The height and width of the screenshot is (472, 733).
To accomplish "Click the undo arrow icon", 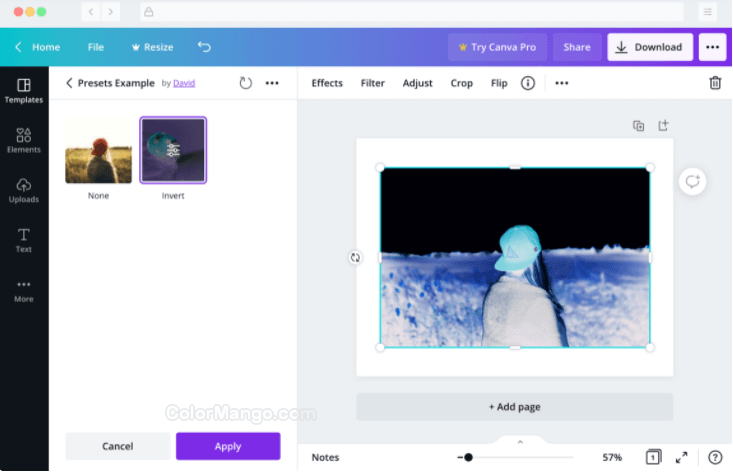I will coord(204,47).
